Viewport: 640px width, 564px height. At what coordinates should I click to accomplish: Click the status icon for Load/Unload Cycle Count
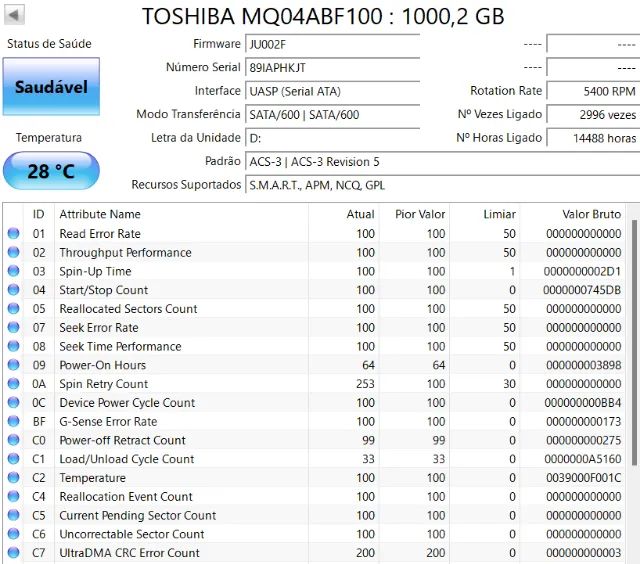13,459
